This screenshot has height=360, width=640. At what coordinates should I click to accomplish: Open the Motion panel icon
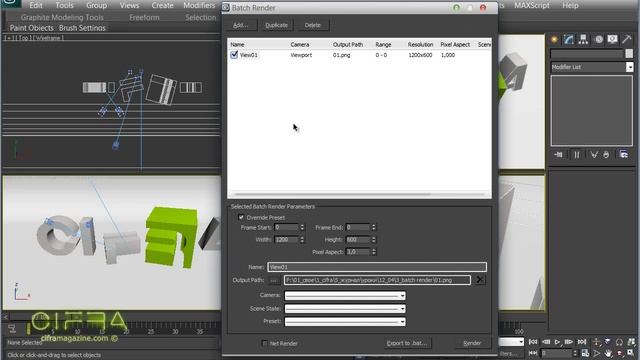coord(598,39)
